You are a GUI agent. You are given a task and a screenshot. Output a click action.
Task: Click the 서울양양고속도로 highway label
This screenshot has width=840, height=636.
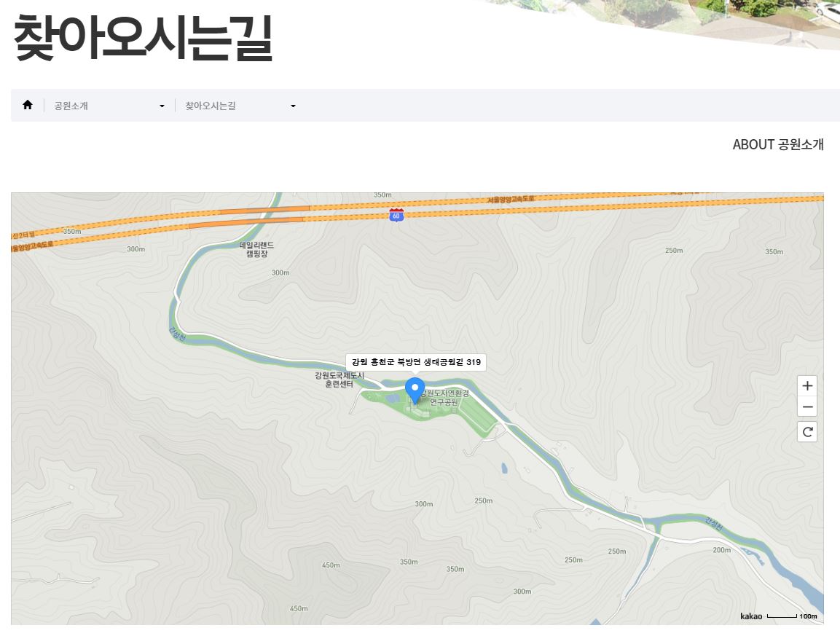(x=511, y=200)
